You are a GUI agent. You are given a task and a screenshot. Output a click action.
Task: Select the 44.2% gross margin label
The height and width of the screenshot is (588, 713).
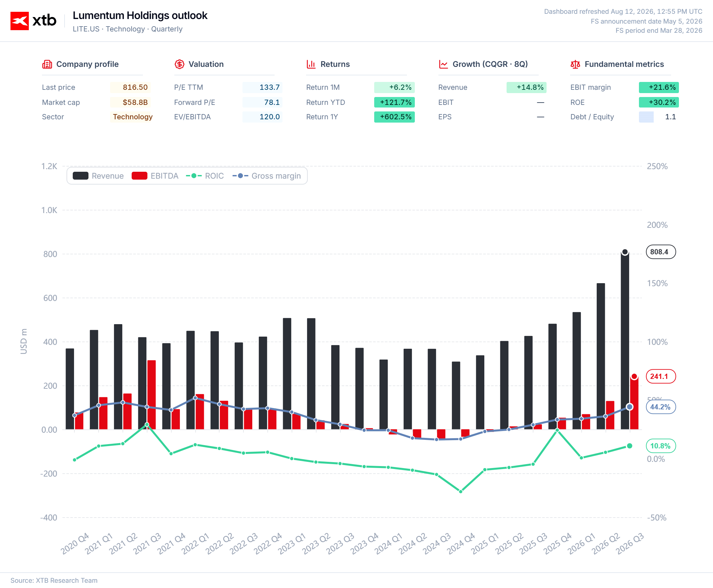click(x=661, y=407)
